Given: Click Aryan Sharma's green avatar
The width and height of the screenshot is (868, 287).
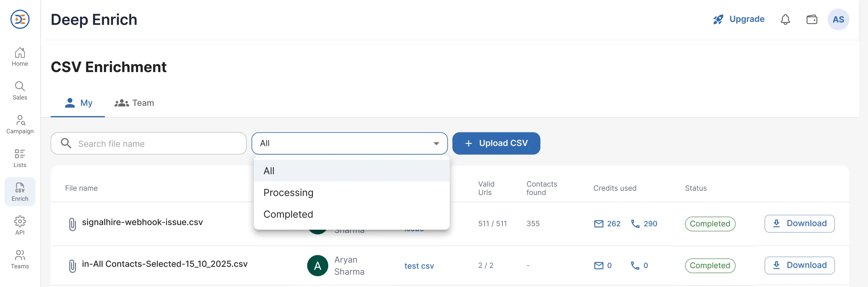Looking at the screenshot, I should [x=317, y=265].
